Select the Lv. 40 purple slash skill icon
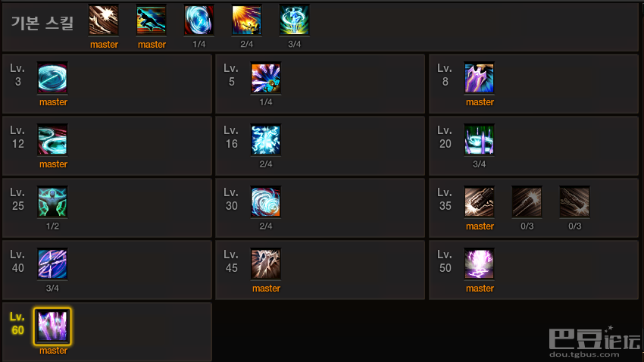Screen dimensions: 644x362 (52, 264)
